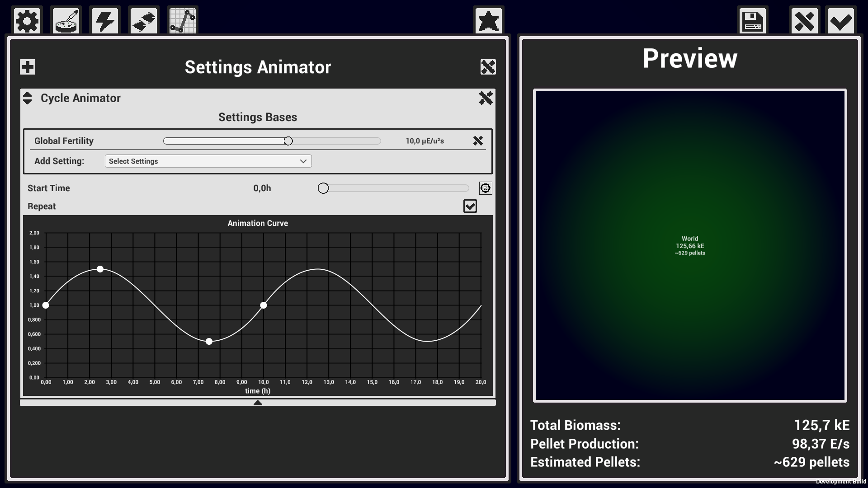868x488 pixels.
Task: Open the petri dish substrate tab
Action: coord(66,21)
